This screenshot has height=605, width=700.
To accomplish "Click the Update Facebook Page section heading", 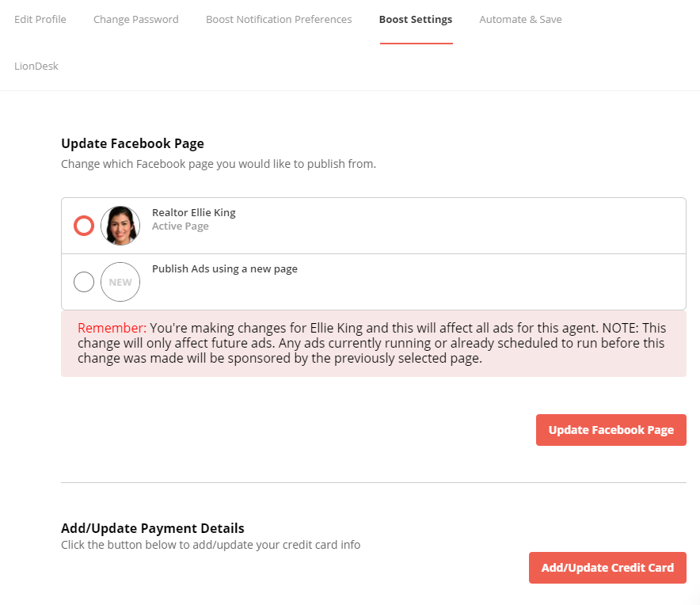I will coord(132,143).
